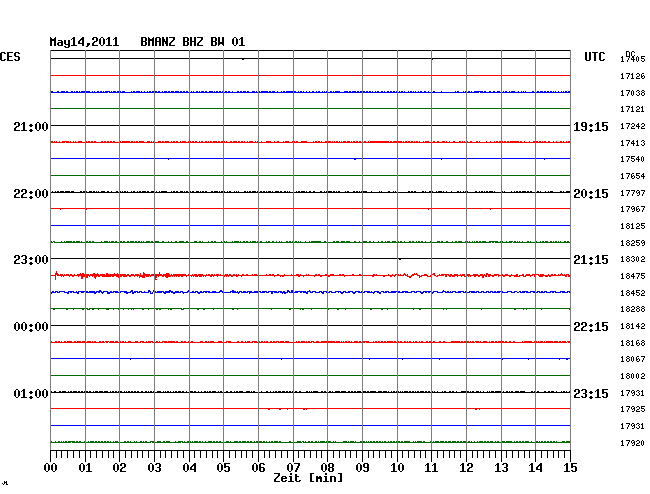Viewport: 650px width, 494px height.
Task: Select the DC offset value 17038
Action: tap(633, 93)
